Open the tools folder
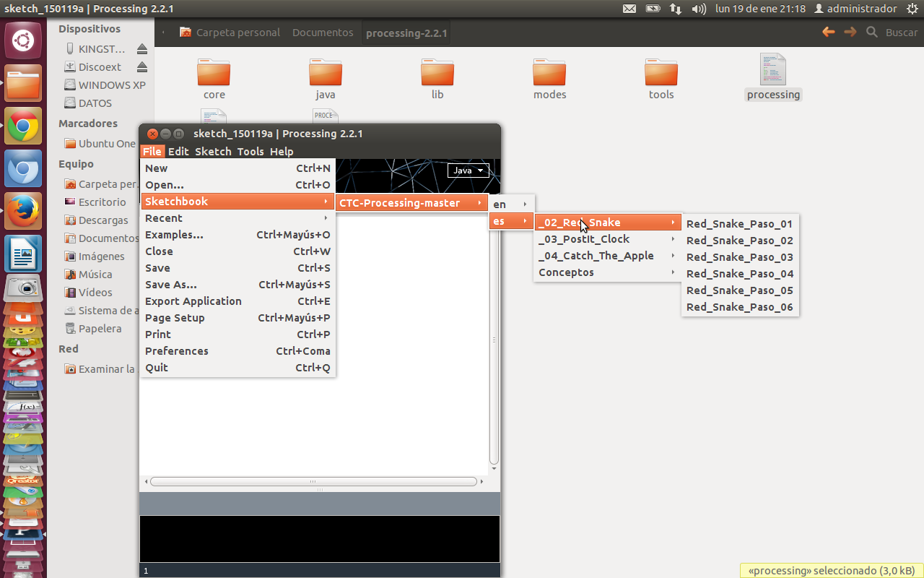This screenshot has width=924, height=578. click(x=661, y=79)
